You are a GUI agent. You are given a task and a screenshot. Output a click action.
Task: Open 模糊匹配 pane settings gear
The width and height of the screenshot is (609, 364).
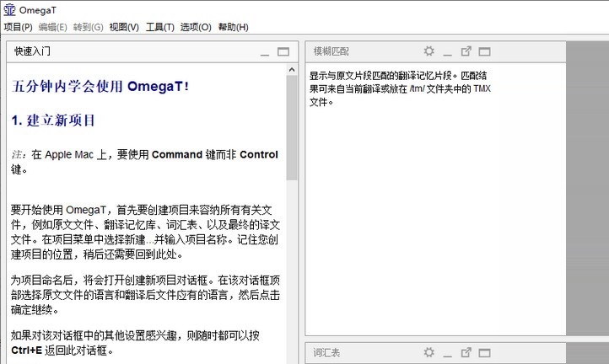(428, 51)
